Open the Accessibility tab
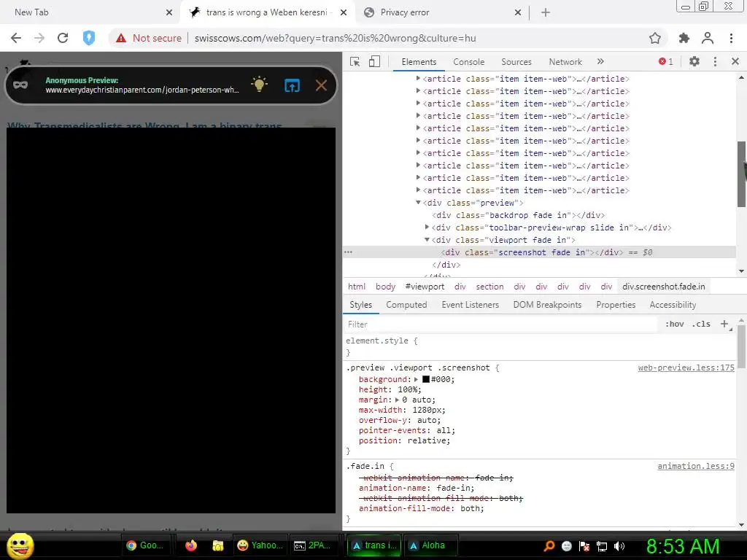Image resolution: width=747 pixels, height=560 pixels. click(x=673, y=305)
